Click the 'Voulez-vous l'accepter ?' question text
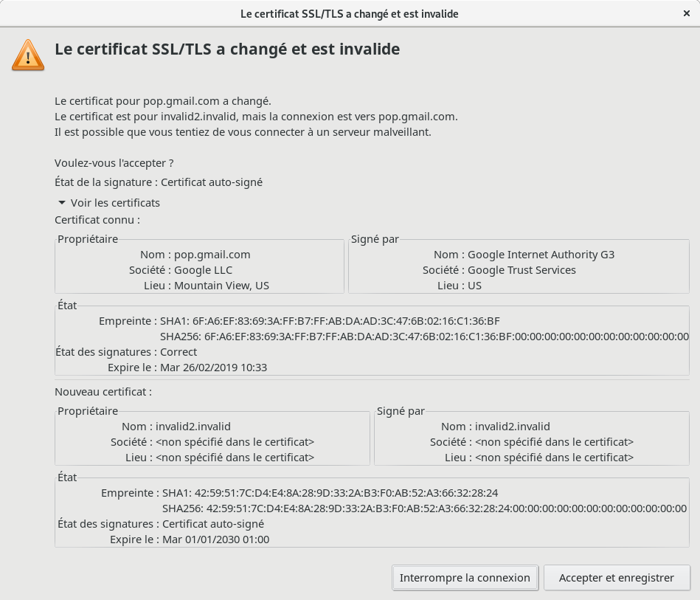 pos(114,163)
